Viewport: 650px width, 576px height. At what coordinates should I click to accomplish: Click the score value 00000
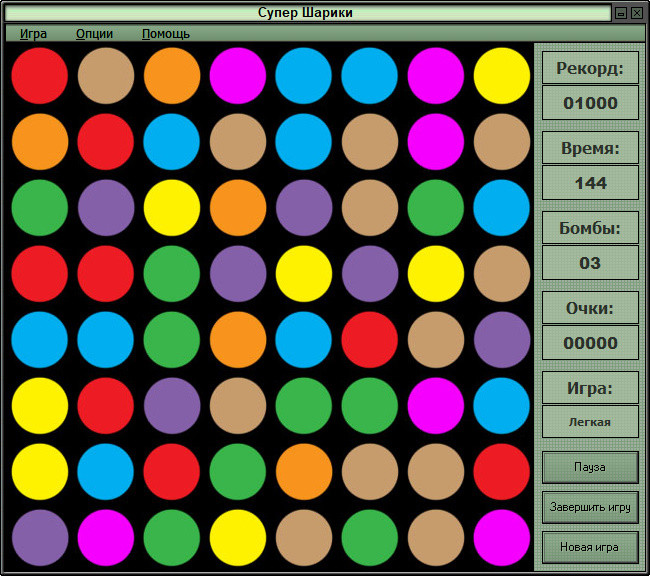590,343
